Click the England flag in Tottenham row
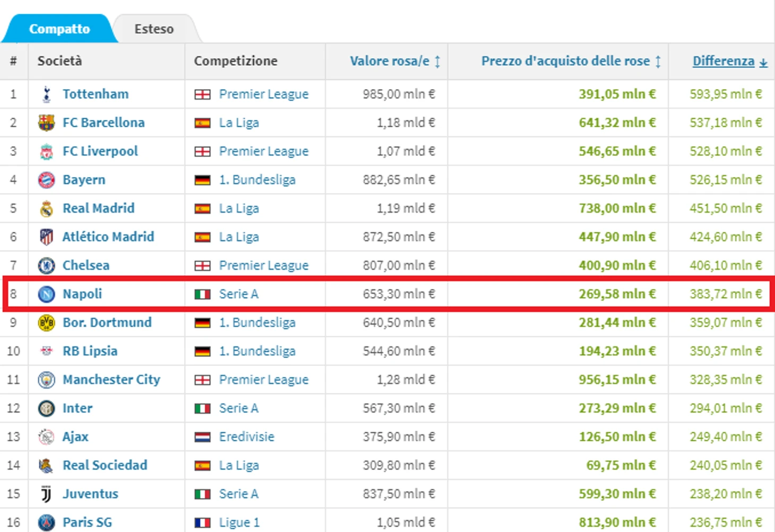The image size is (775, 532). click(x=202, y=95)
